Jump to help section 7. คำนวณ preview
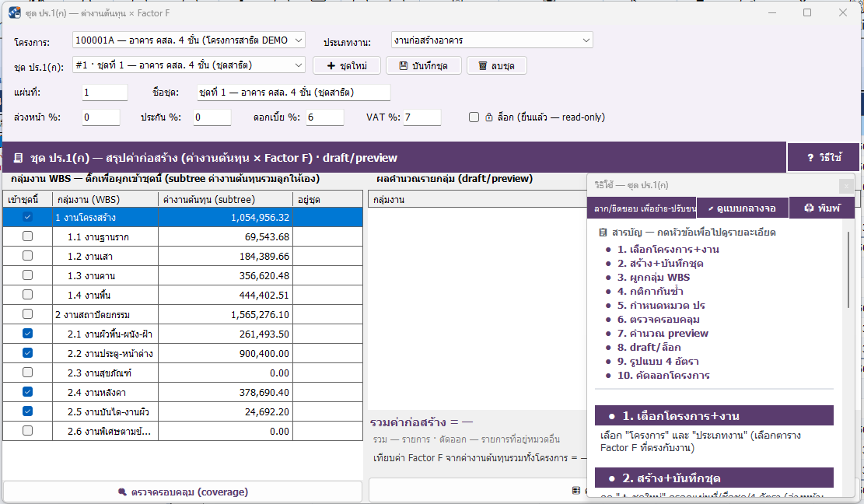Image resolution: width=864 pixels, height=504 pixels. pyautogui.click(x=663, y=333)
